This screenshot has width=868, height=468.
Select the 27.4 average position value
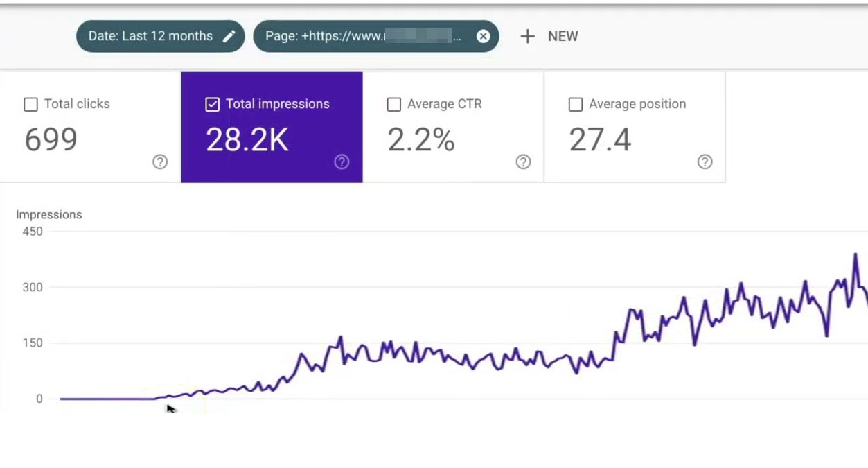point(600,140)
